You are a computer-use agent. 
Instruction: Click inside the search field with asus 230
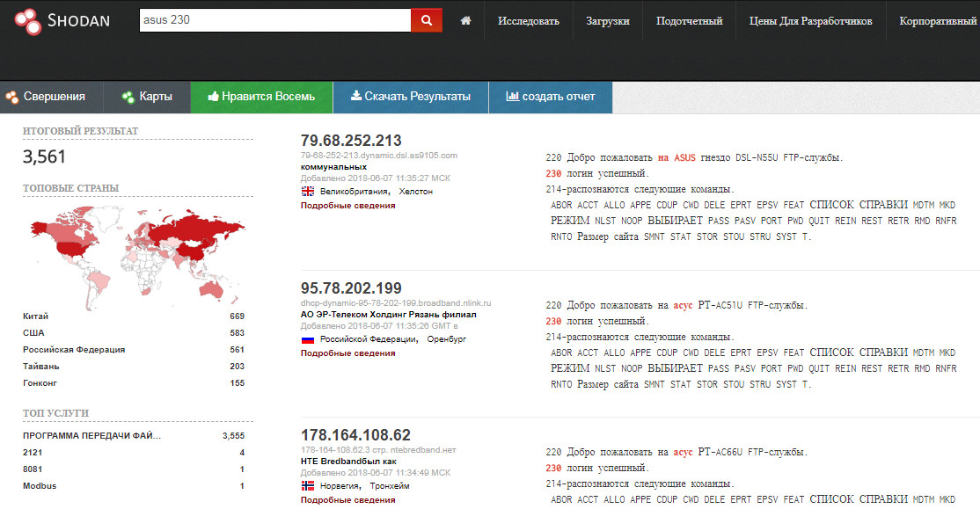click(x=274, y=21)
